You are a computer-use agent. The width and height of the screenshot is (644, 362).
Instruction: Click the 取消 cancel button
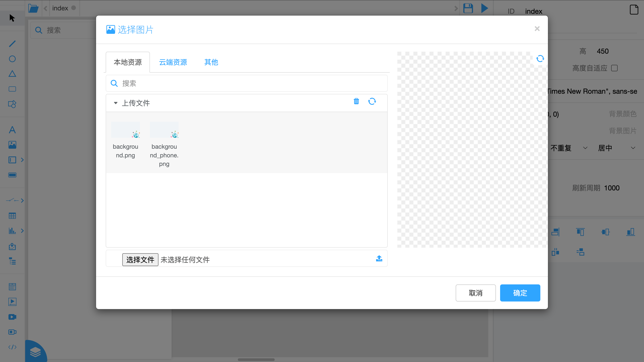[475, 293]
